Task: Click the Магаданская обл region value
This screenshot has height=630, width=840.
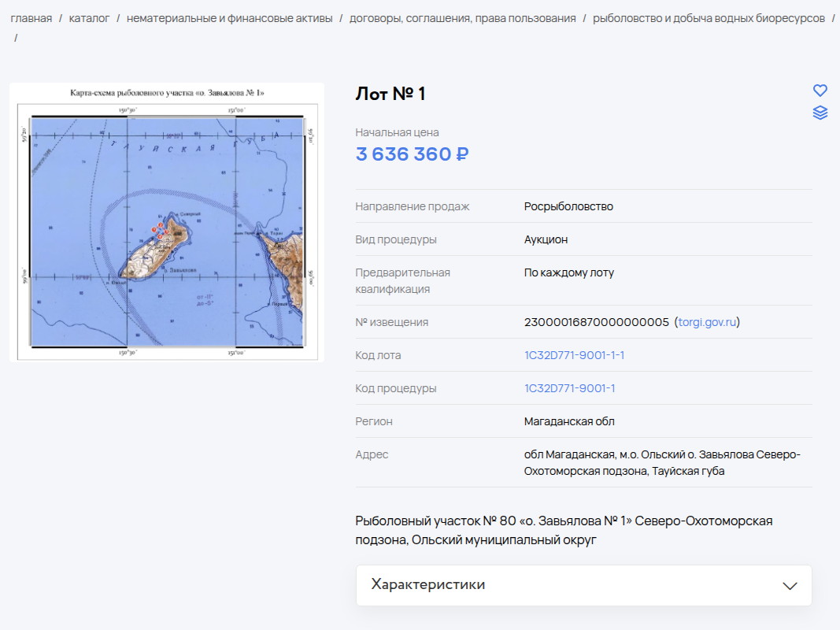Action: [568, 421]
